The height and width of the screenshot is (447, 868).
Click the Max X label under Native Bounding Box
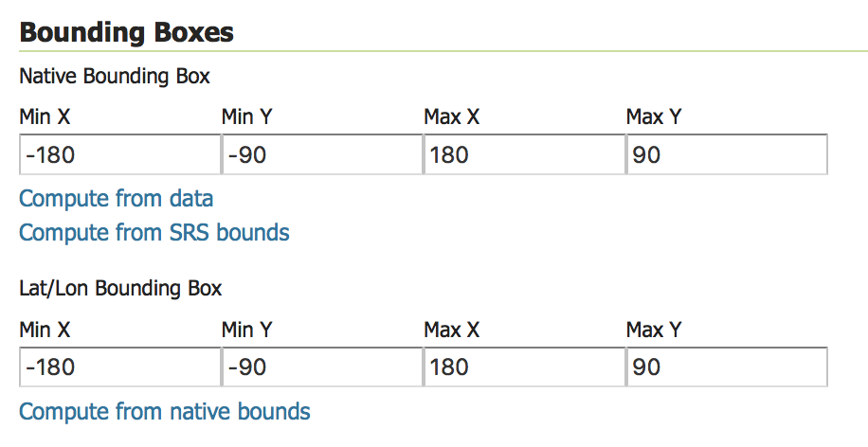click(452, 117)
